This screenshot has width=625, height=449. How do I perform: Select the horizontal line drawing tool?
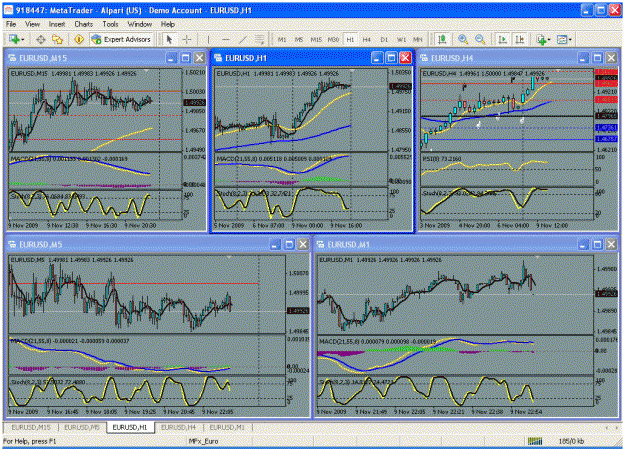[x=225, y=39]
